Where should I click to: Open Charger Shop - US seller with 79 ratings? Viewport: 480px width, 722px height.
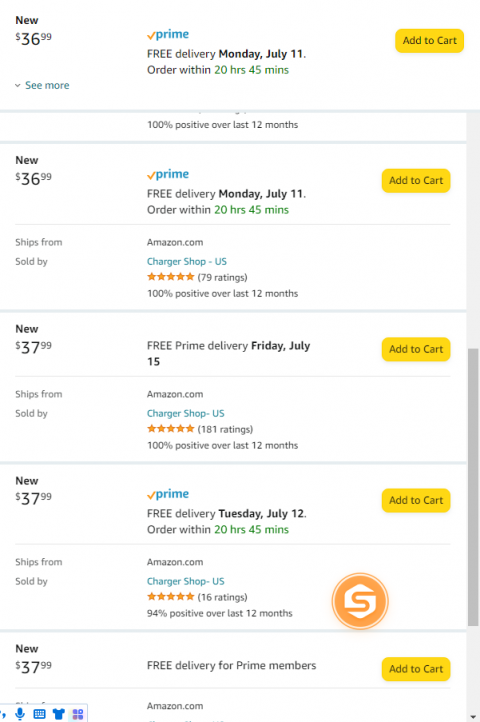(187, 261)
